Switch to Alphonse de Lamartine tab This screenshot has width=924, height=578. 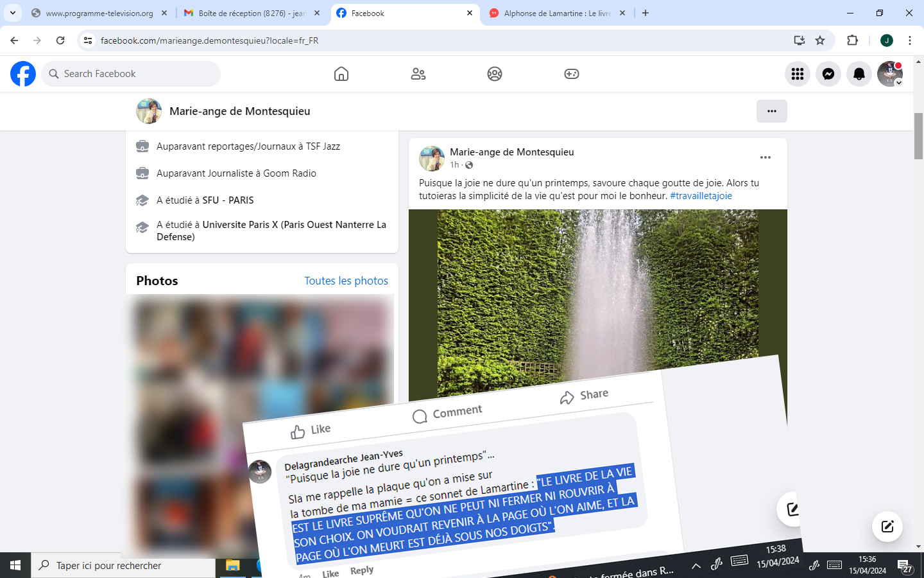coord(557,13)
